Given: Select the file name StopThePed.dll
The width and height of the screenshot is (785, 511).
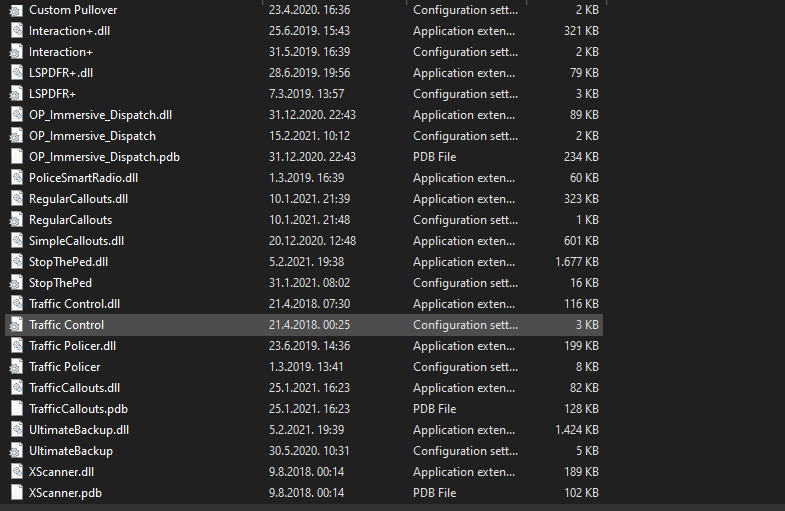Looking at the screenshot, I should coord(69,262).
